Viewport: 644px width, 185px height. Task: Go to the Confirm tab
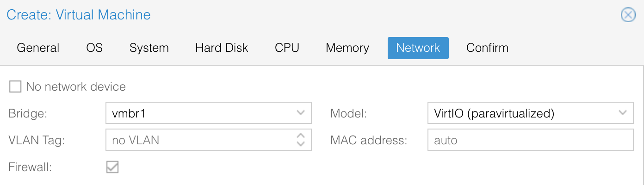coord(487,48)
